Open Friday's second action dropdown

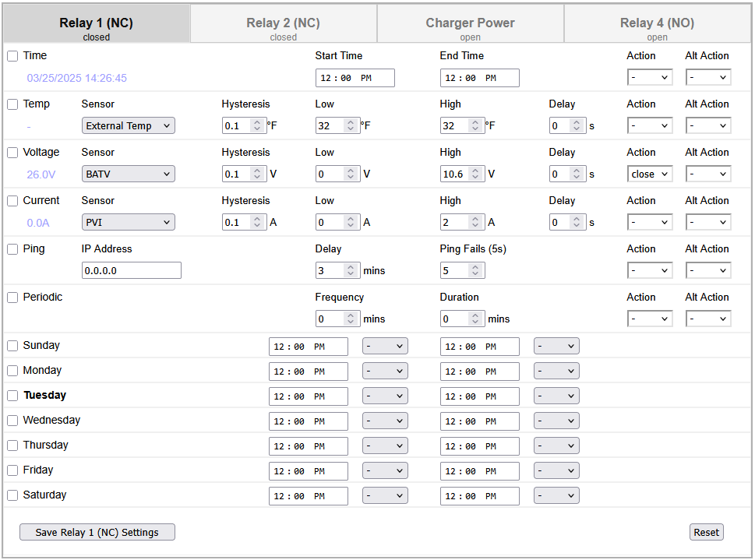tap(556, 470)
